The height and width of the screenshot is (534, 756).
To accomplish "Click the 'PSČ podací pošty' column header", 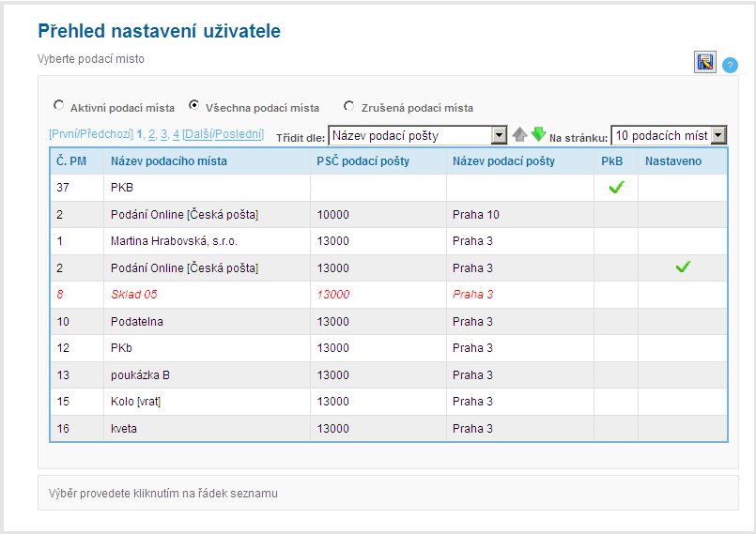I will 363,161.
